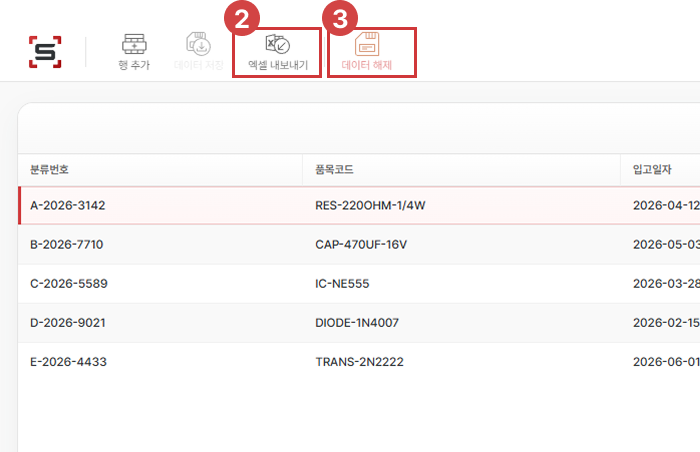Select row A-2026-3142

click(68, 206)
